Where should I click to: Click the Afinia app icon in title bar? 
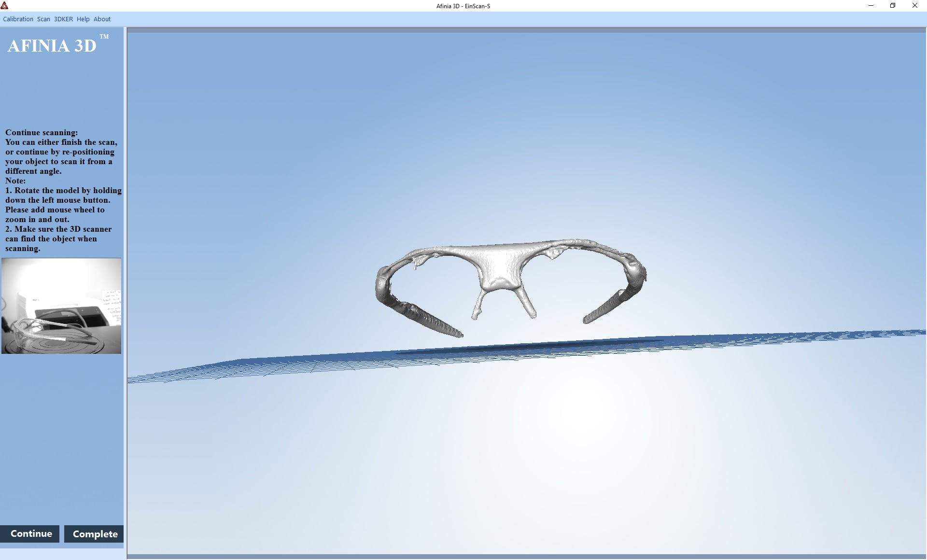pyautogui.click(x=5, y=6)
